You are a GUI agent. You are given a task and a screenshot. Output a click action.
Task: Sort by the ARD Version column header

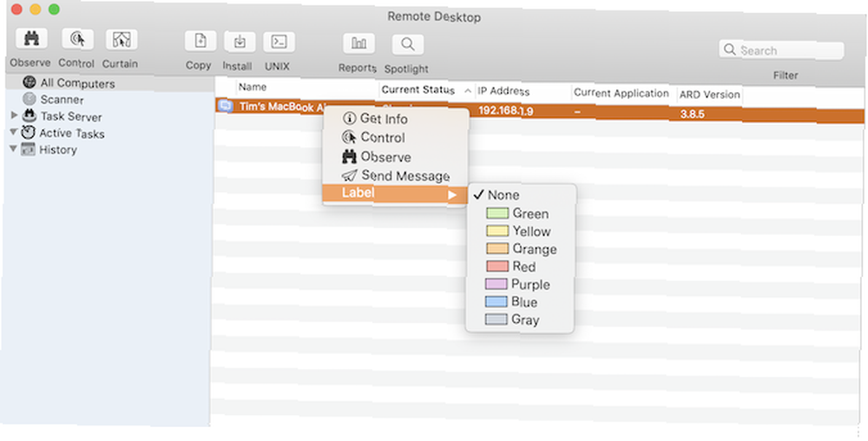[709, 94]
